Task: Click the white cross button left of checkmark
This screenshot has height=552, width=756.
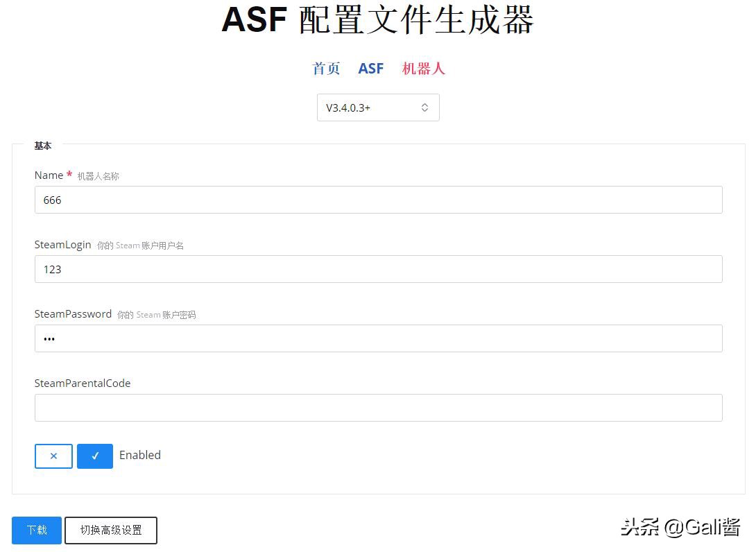Action: [x=53, y=456]
